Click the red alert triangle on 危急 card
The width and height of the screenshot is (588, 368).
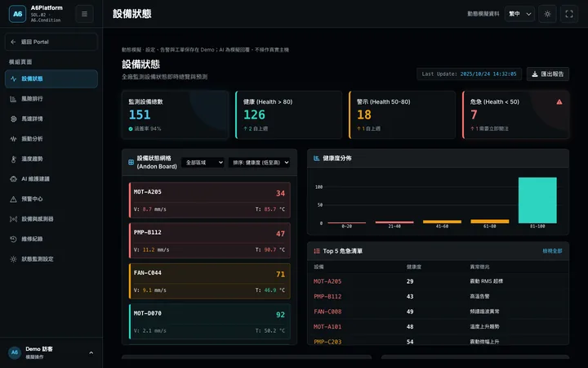pos(559,101)
